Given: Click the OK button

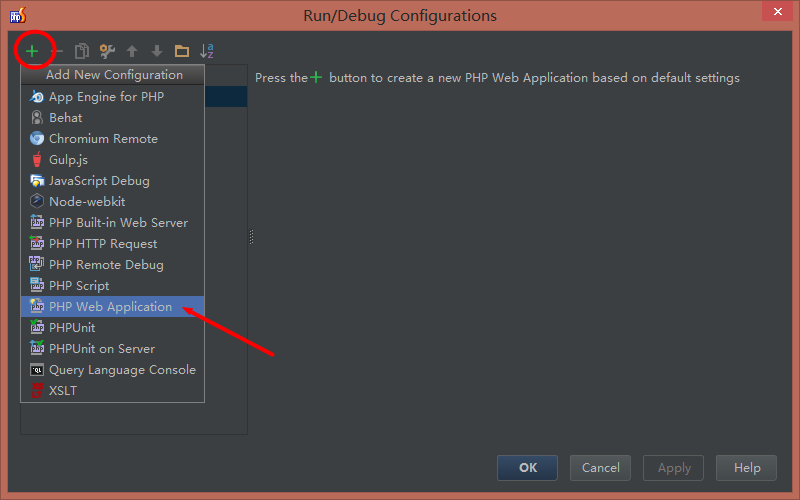Looking at the screenshot, I should pos(528,468).
